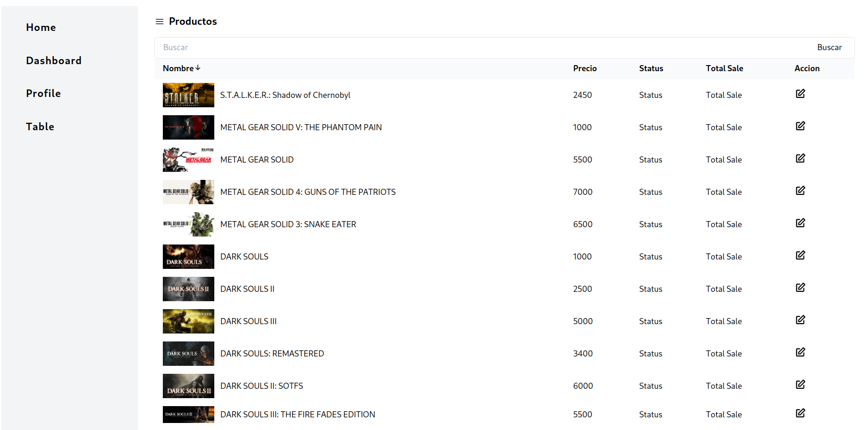
Task: Open S.T.A.L.K.E.R. product thumbnail
Action: pos(189,95)
